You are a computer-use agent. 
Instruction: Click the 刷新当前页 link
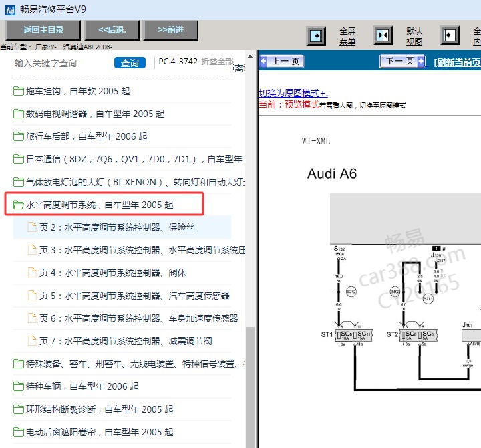click(x=457, y=62)
